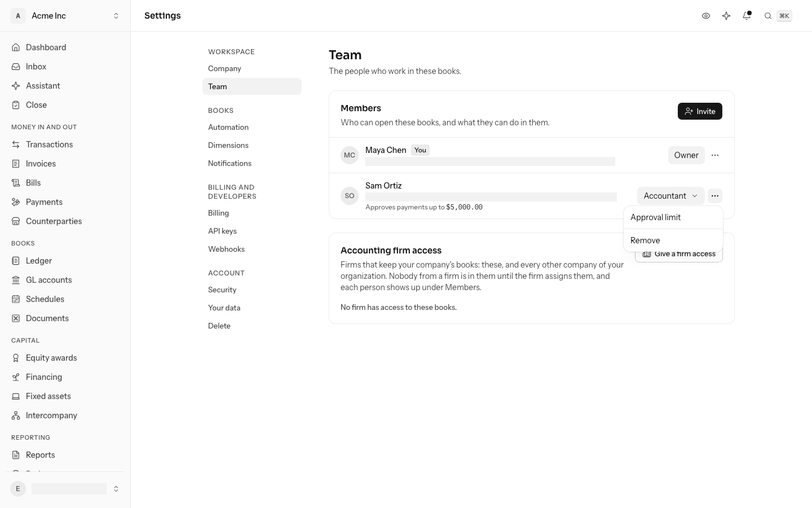
Task: Open the notifications bell
Action: 747,16
